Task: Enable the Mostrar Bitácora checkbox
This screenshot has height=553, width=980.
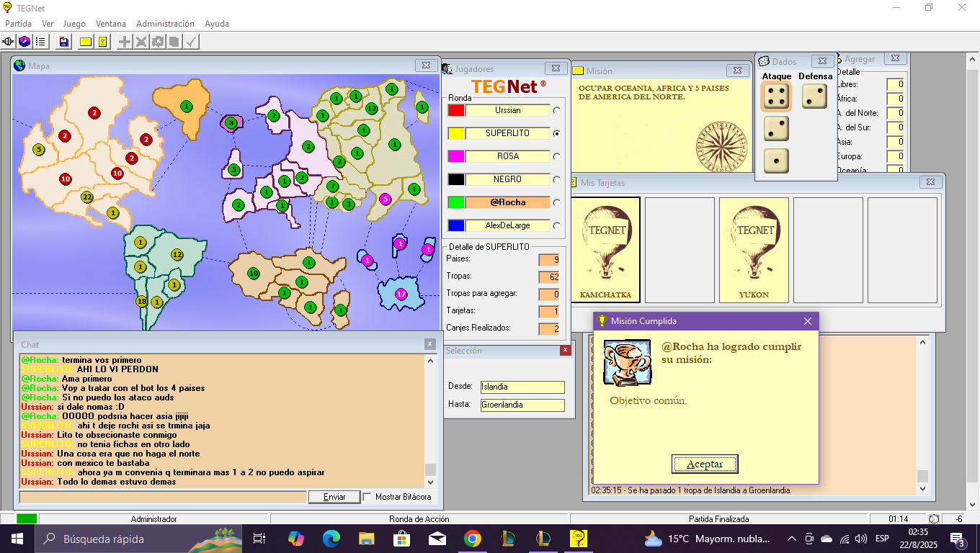Action: [x=367, y=497]
